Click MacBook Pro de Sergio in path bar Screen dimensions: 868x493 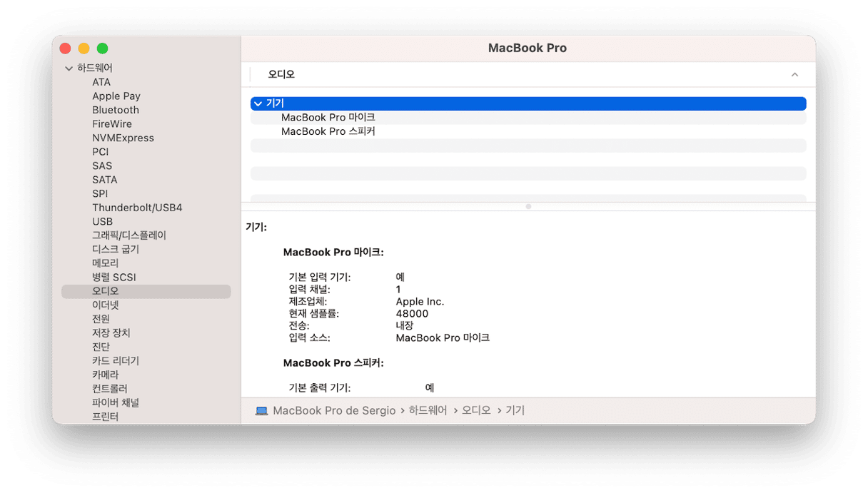pyautogui.click(x=333, y=411)
